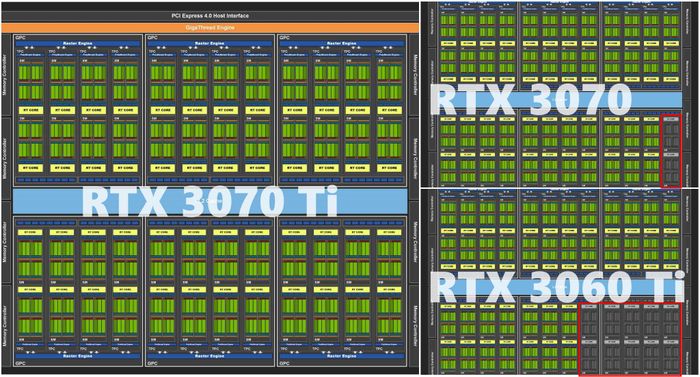Click Raster Engine bar of bottom-right GPC in 3070 Ti diagram
The height and width of the screenshot is (377, 700).
(342, 356)
